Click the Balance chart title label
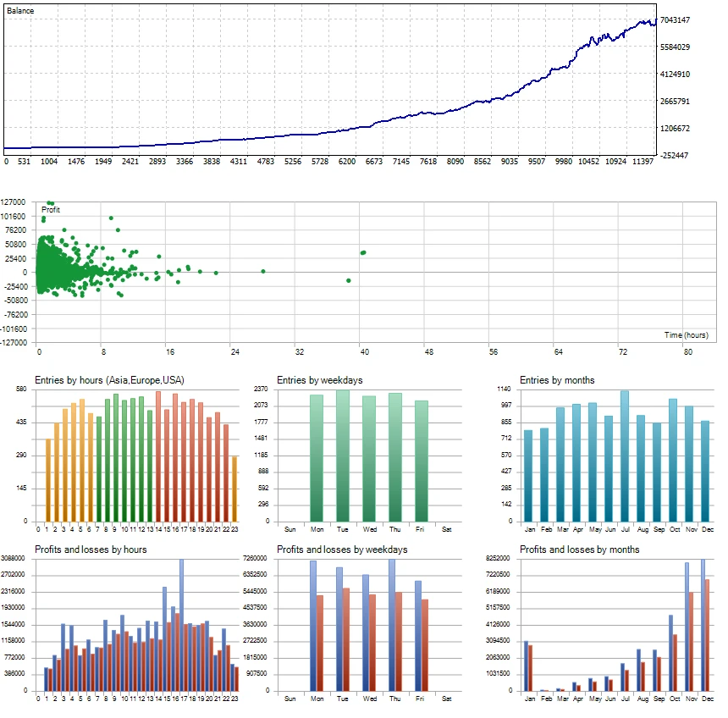Screen dimensions: 728x718 coord(20,10)
